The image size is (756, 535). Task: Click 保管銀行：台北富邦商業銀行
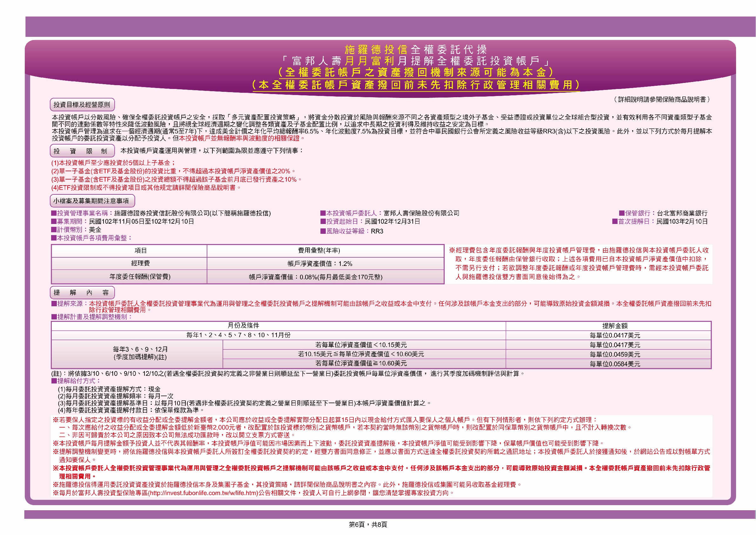tap(663, 213)
